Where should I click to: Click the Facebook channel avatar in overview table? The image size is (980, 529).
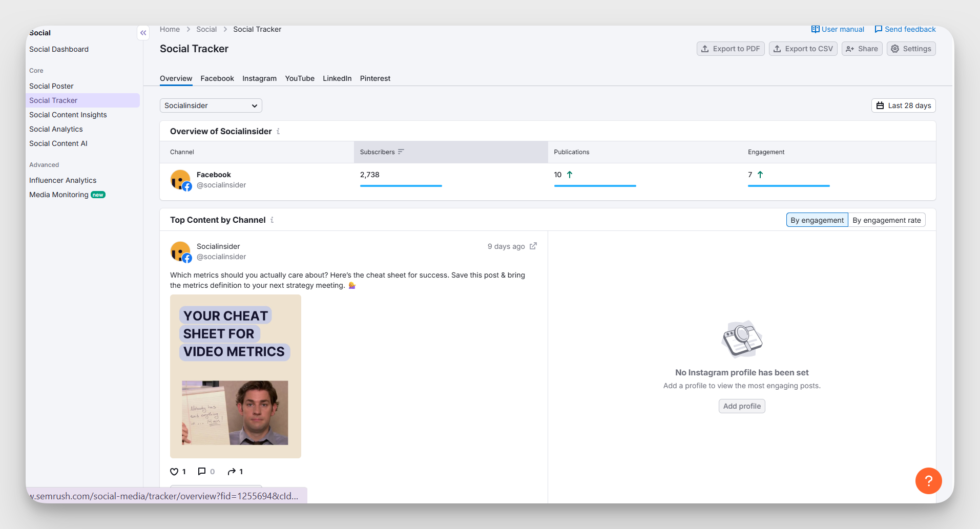coord(180,180)
